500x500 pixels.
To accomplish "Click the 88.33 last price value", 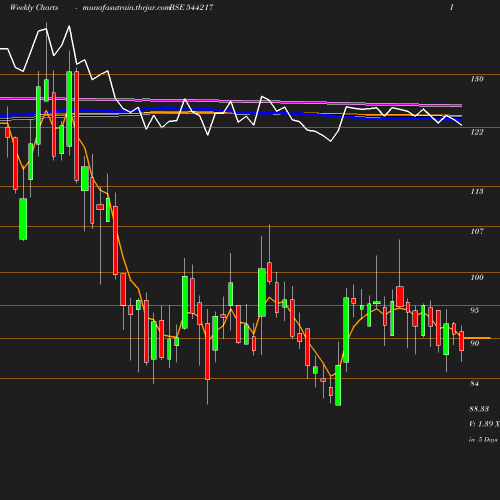I will 479,409.
